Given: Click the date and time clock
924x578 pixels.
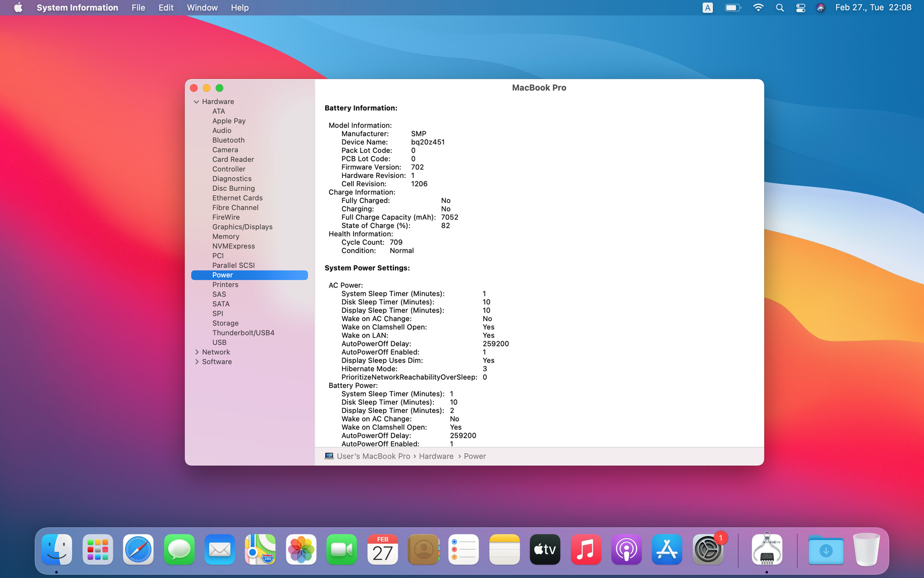Looking at the screenshot, I should pos(873,8).
